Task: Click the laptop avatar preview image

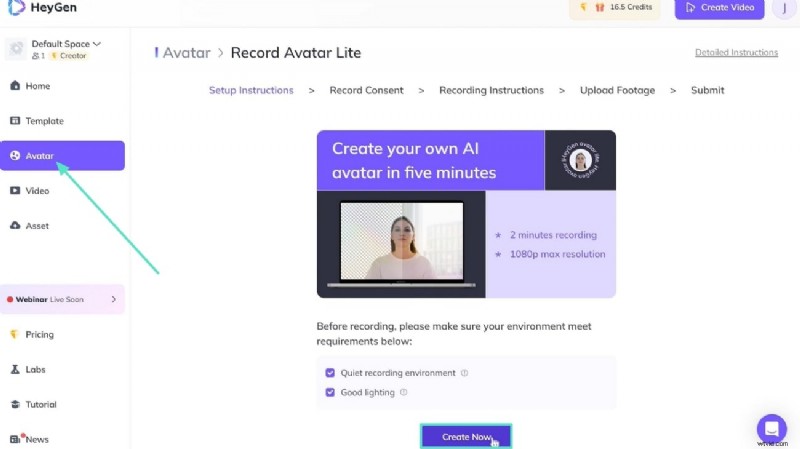Action: [x=402, y=242]
